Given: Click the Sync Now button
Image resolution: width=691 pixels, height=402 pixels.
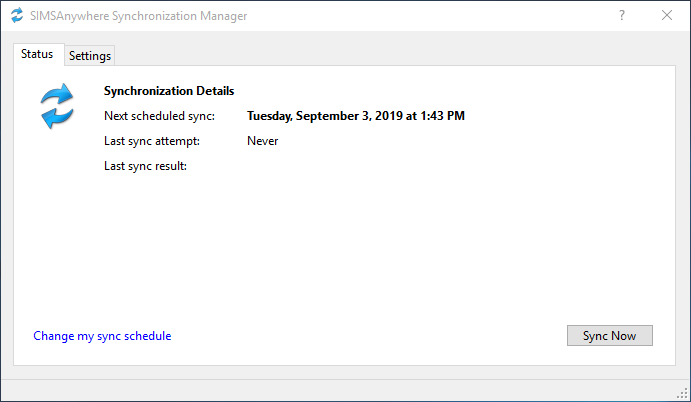Looking at the screenshot, I should coord(609,335).
